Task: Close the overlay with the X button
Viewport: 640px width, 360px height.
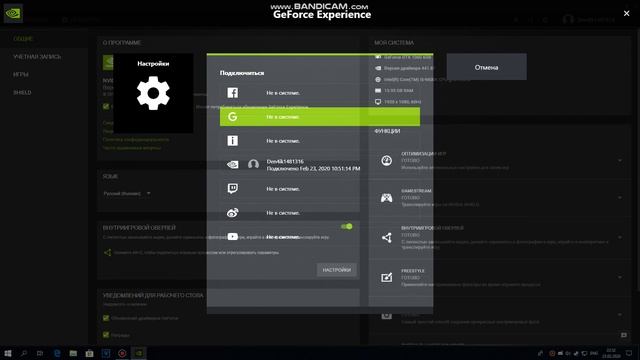Action: coord(627,13)
